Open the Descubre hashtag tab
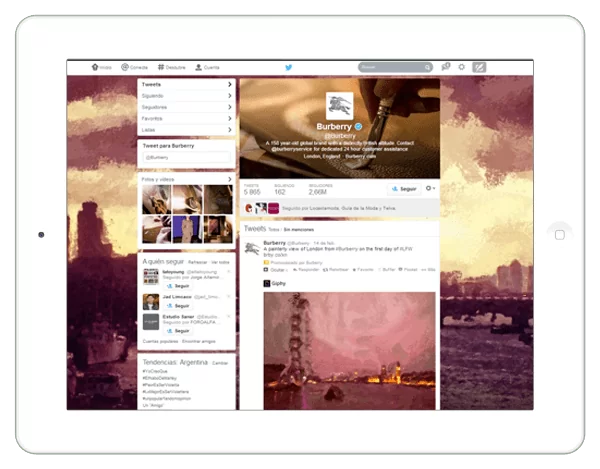This screenshot has width=600, height=469. click(x=171, y=67)
